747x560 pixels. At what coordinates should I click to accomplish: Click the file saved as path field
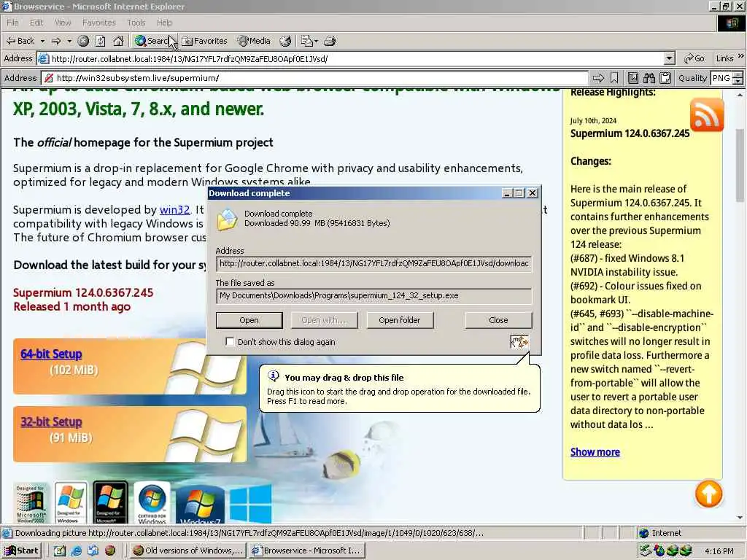(x=374, y=296)
